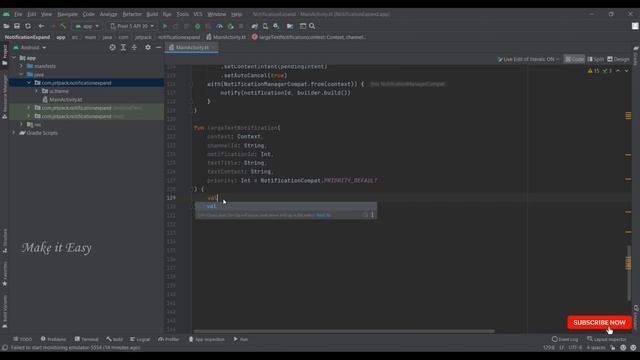Expand all in project panel
Image resolution: width=640 pixels, height=360 pixels.
click(123, 47)
